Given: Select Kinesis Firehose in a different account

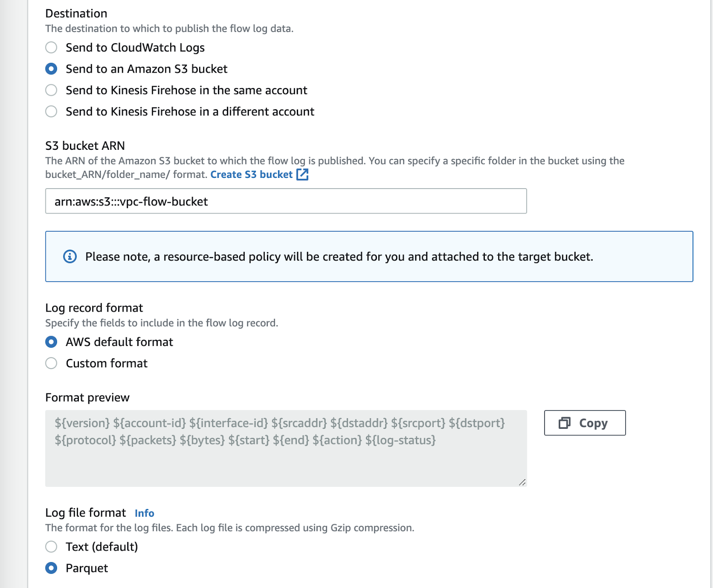Looking at the screenshot, I should [x=51, y=111].
